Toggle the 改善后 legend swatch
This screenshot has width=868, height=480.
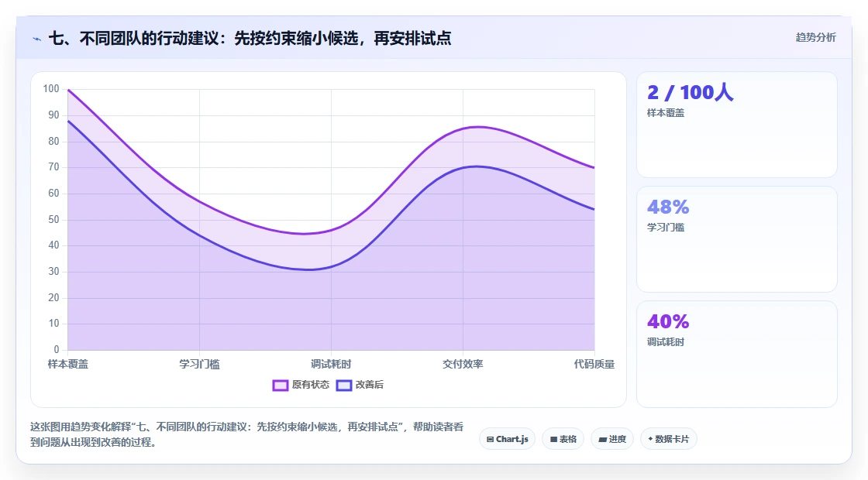tap(344, 385)
